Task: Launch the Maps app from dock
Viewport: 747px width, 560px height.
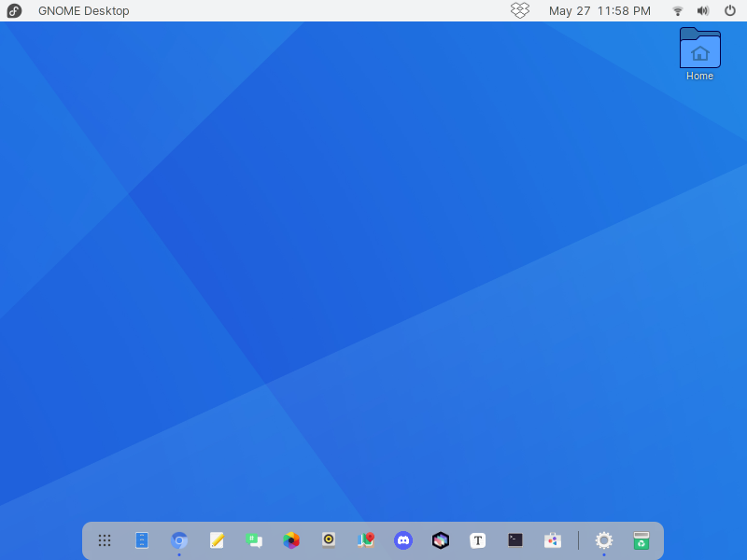Action: click(x=366, y=540)
